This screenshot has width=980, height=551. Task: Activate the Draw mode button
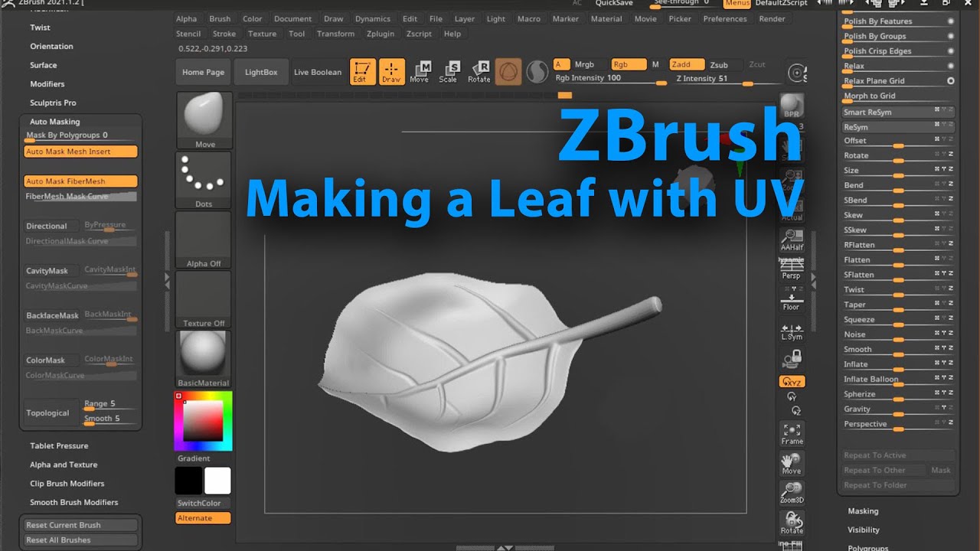(x=392, y=72)
